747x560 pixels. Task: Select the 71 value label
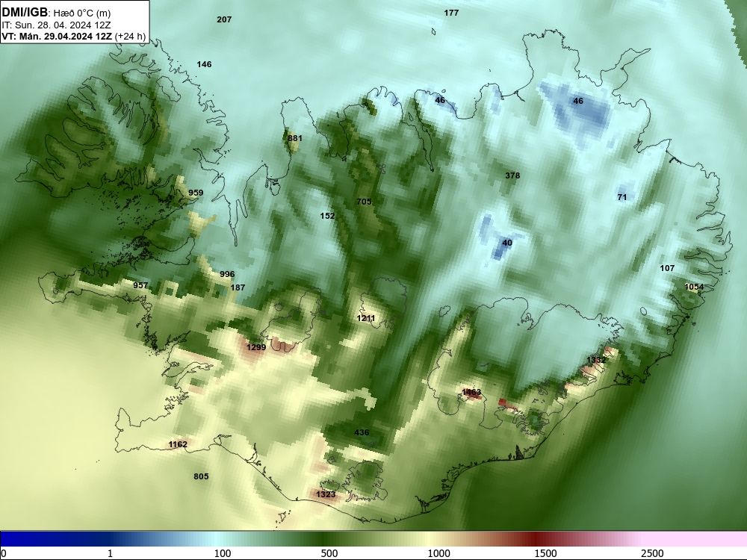click(x=622, y=197)
